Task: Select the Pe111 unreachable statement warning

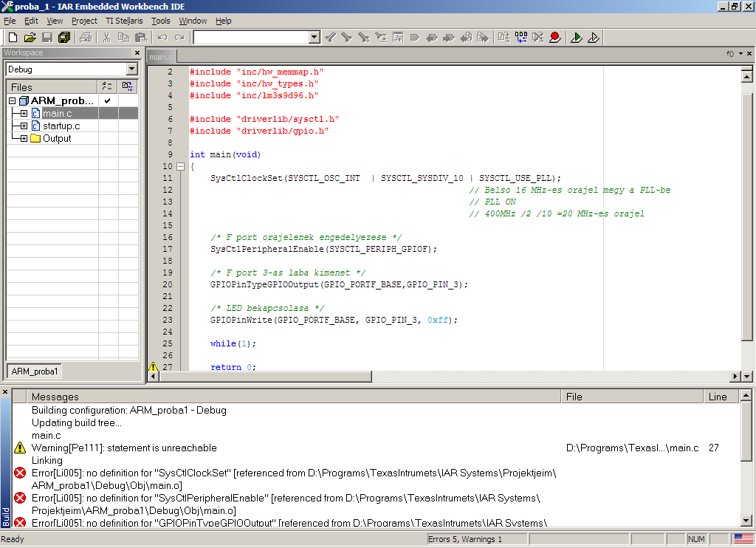Action: point(124,448)
